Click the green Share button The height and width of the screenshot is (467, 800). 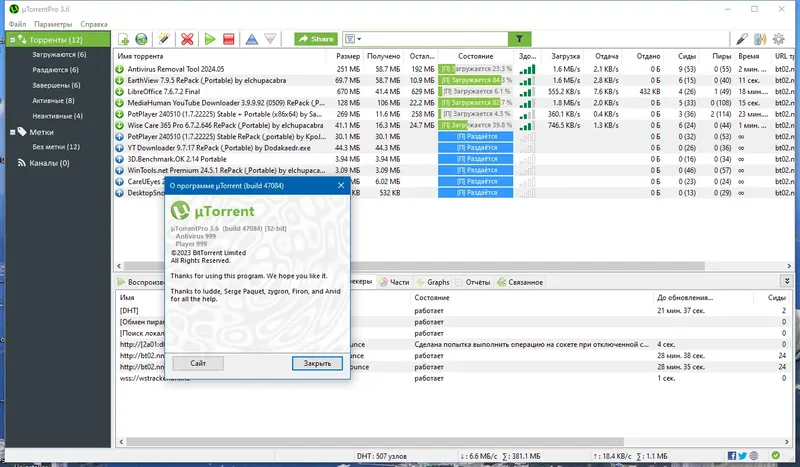(x=316, y=39)
